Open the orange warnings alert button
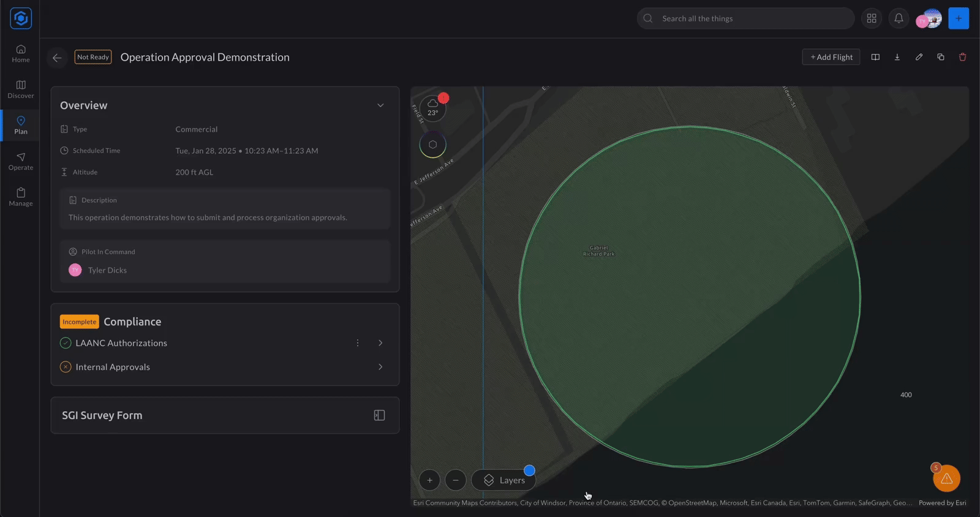This screenshot has height=517, width=980. point(946,478)
